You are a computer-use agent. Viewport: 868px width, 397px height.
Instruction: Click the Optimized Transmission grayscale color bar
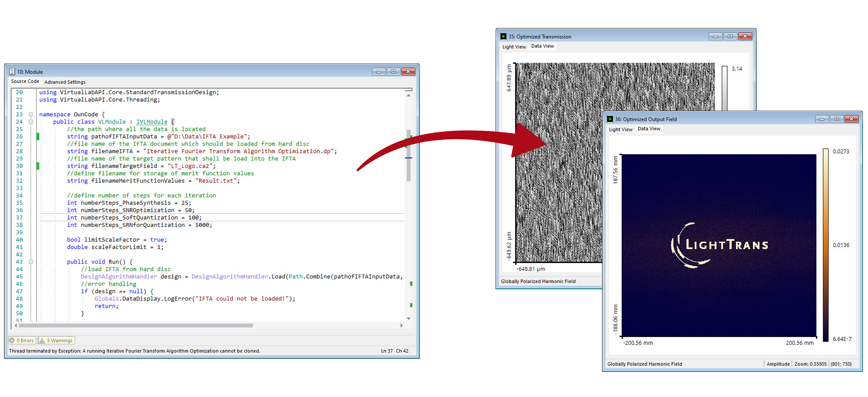725,88
